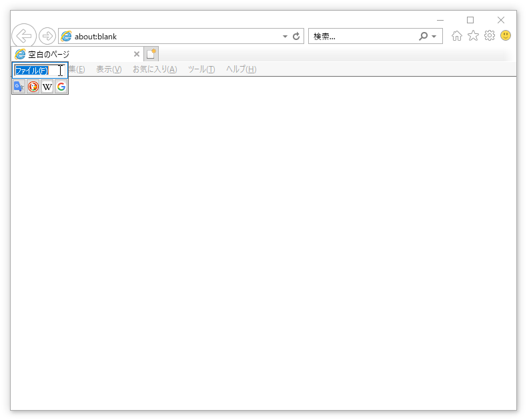Refresh the page with reload icon
This screenshot has height=420, width=527.
296,36
